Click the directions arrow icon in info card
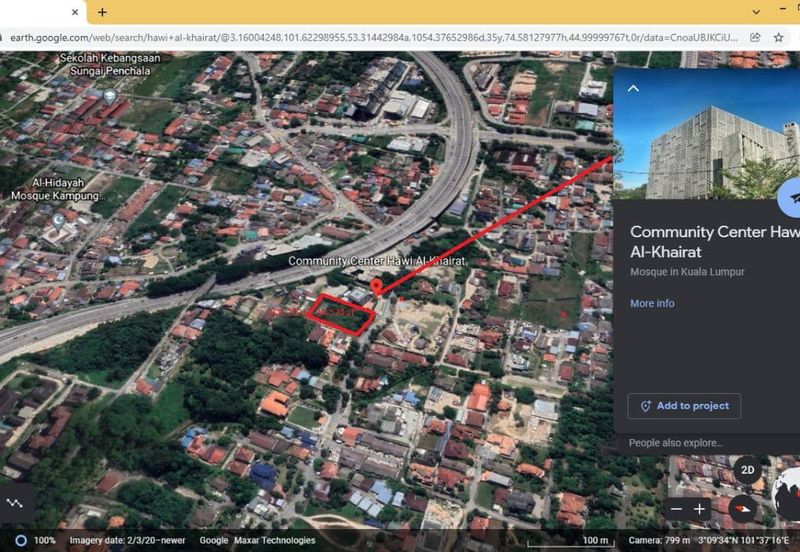800x552 pixels. tap(793, 198)
